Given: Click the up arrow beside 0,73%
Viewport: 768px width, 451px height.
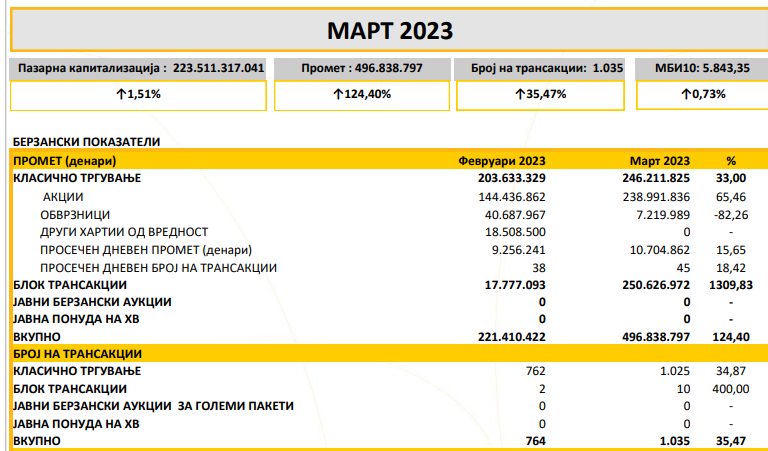Looking at the screenshot, I should [x=684, y=95].
